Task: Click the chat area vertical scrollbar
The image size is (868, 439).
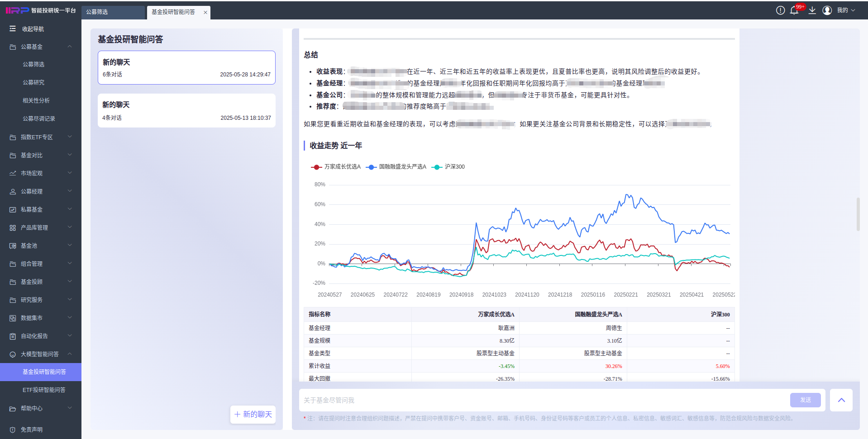Action: [x=858, y=214]
